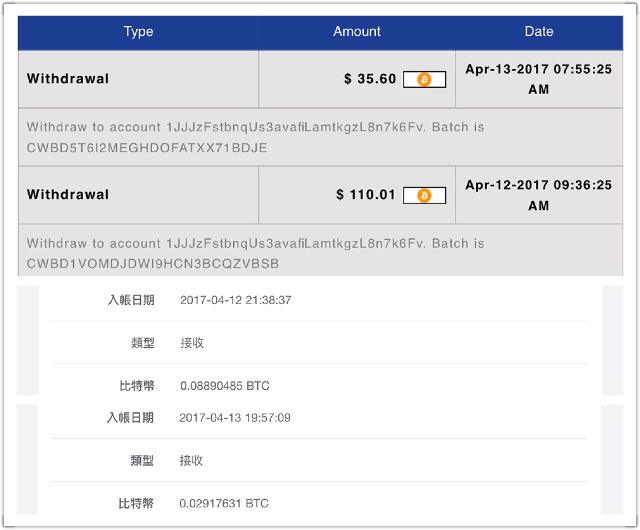The image size is (640, 530).
Task: Click batch ID CWBD1VOMDJDWI9HCN3BCQZVBSB
Action: (x=153, y=263)
